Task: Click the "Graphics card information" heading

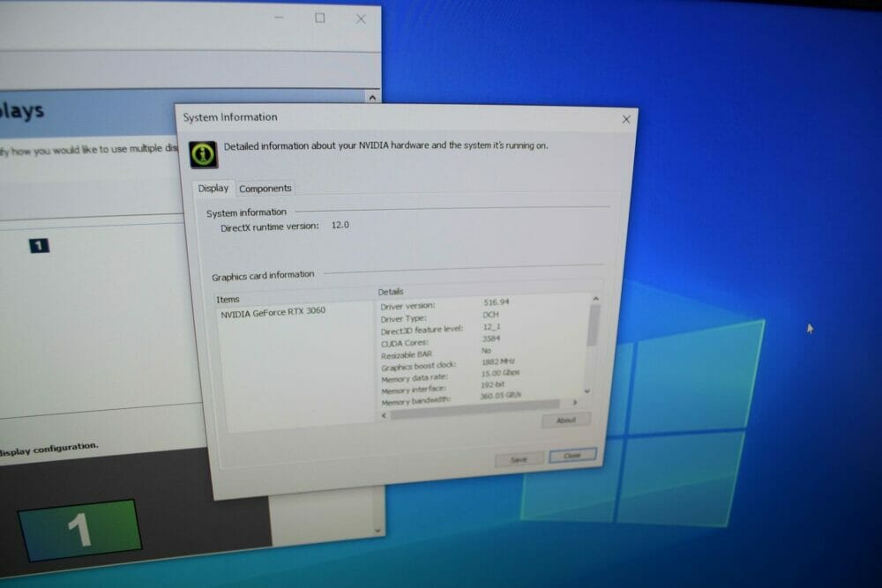Action: pyautogui.click(x=263, y=275)
